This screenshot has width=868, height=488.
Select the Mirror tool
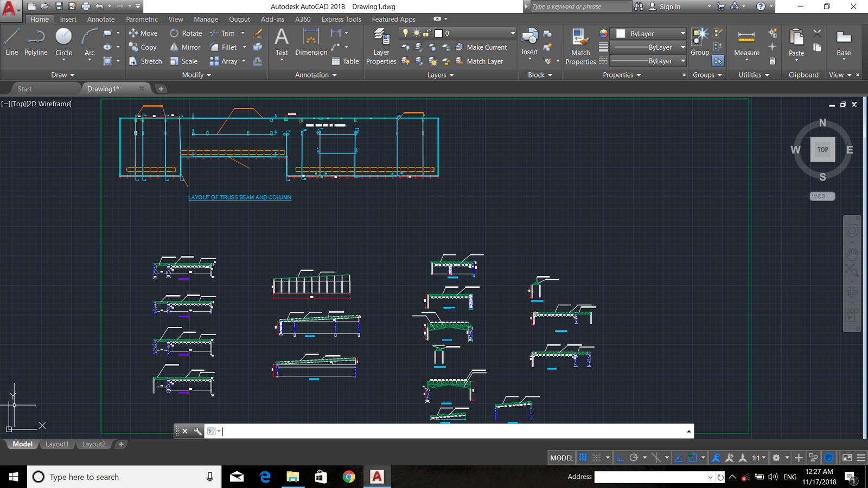point(185,47)
